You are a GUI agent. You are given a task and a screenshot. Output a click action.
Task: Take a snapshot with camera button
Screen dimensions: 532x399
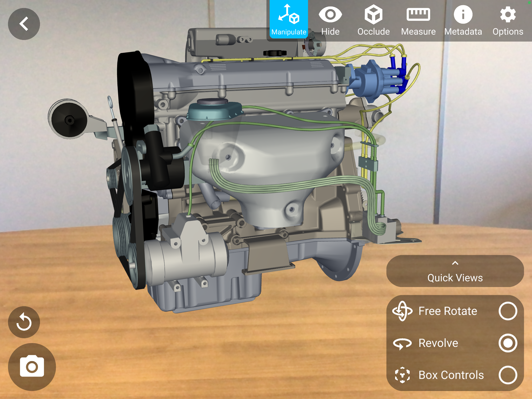(x=32, y=367)
